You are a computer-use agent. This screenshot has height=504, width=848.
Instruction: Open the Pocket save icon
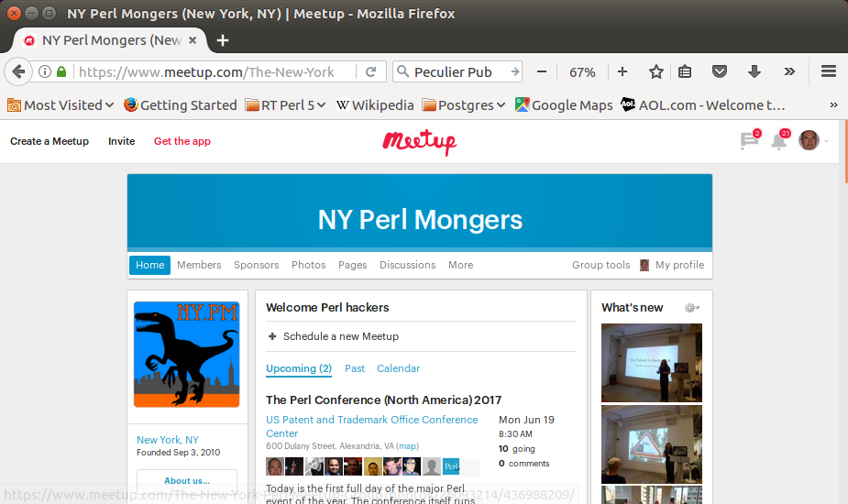pyautogui.click(x=720, y=71)
